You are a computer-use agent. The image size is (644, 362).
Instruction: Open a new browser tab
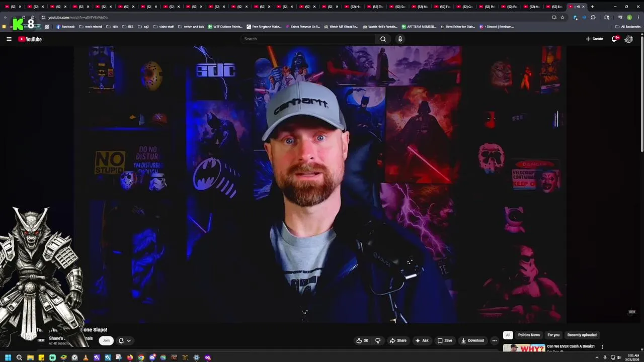pos(592,7)
